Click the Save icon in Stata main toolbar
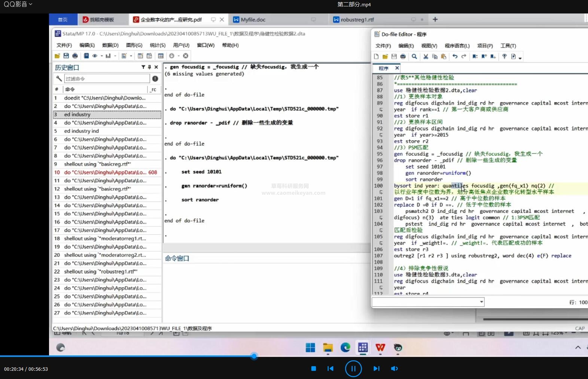Screen dimensions: 588x379 pyautogui.click(x=66, y=56)
